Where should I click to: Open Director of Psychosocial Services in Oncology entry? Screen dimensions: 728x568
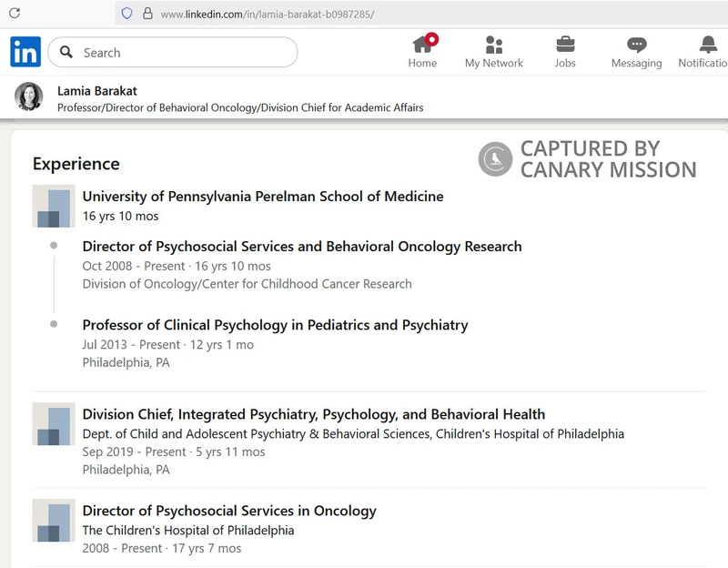[x=229, y=511]
